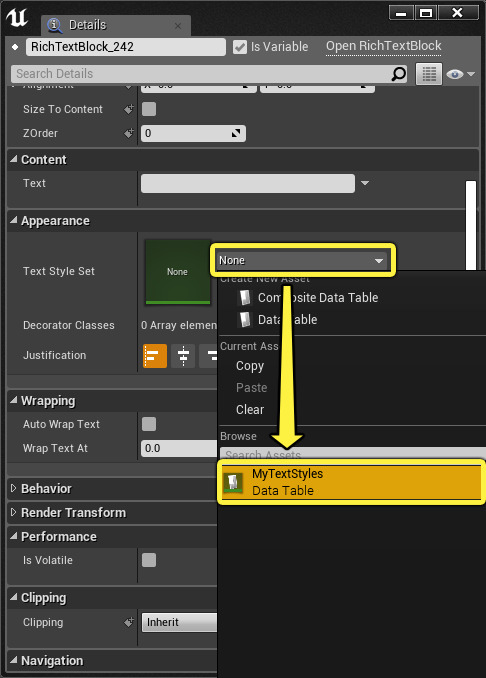Click the Browse heading in the menu

(238, 436)
